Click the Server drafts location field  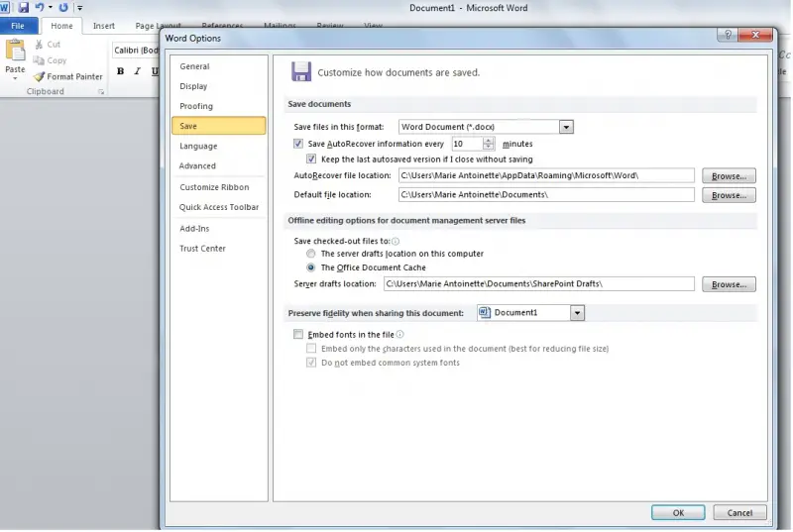(538, 284)
